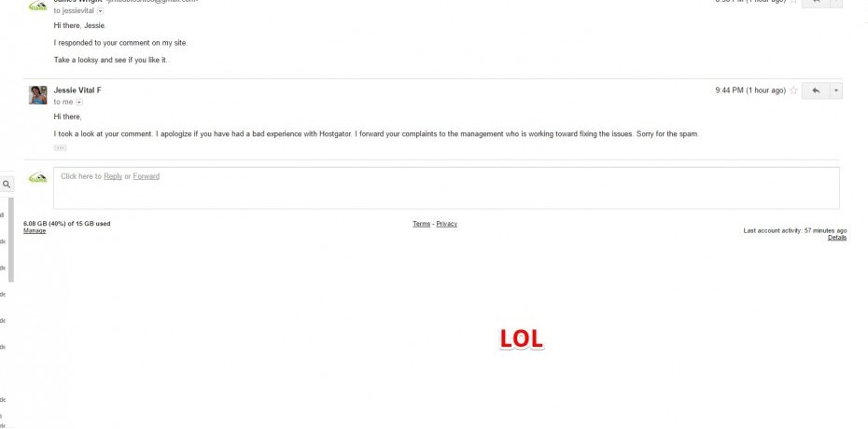The image size is (868, 429).
Task: Click Jessie Vital F's profile photo
Action: (37, 95)
